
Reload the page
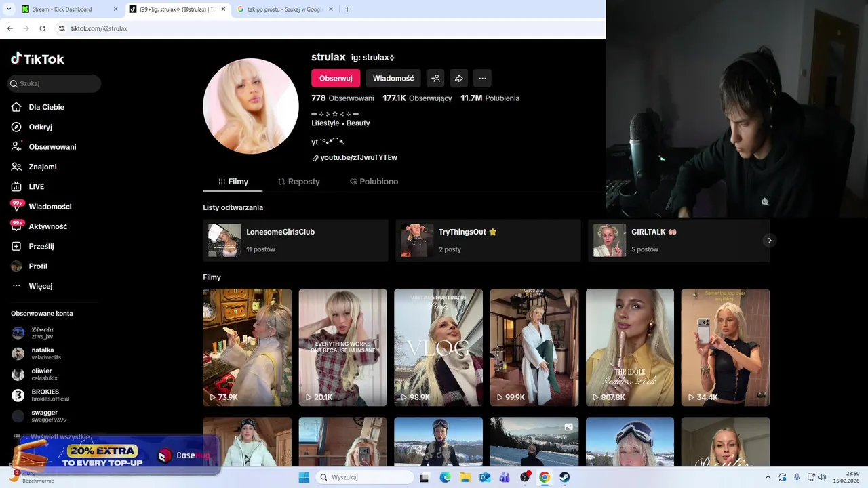42,28
